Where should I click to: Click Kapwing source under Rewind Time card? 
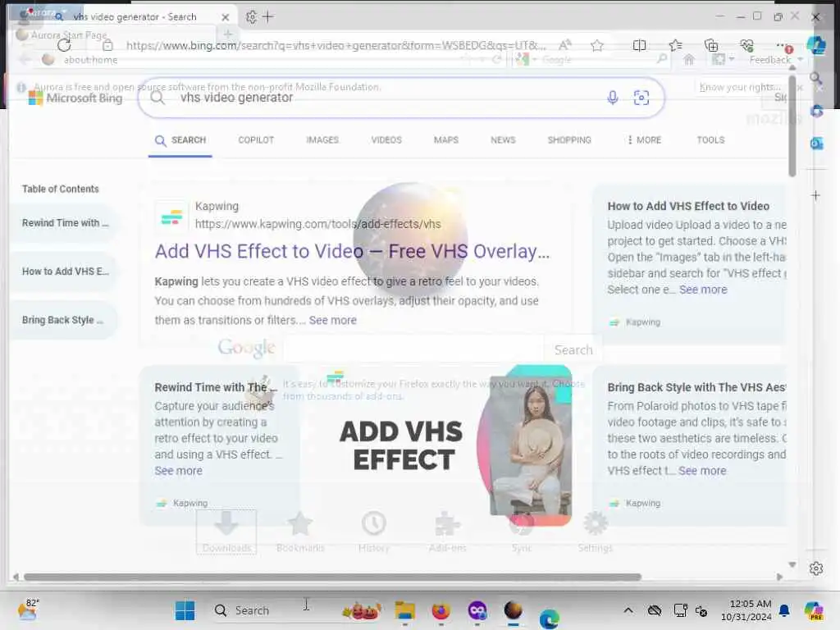[x=182, y=503]
